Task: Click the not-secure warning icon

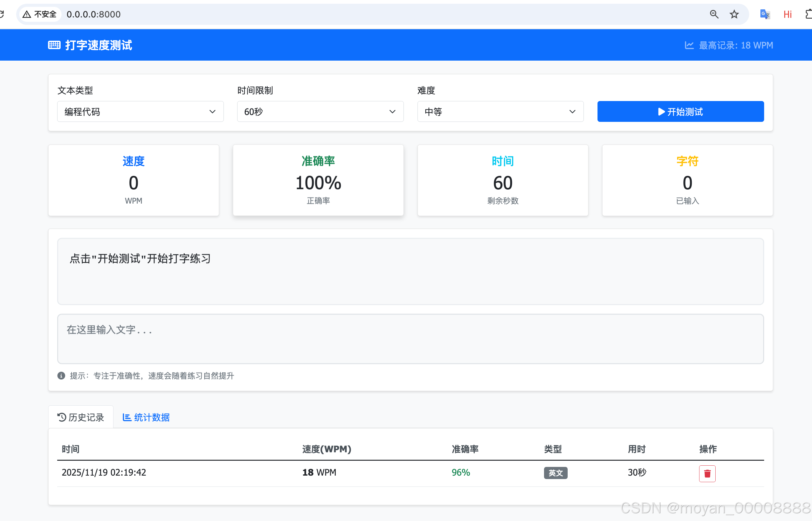Action: pyautogui.click(x=27, y=14)
